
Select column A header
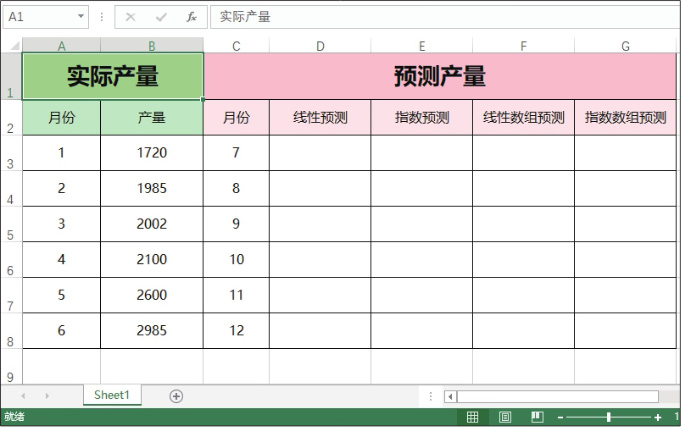[61, 46]
